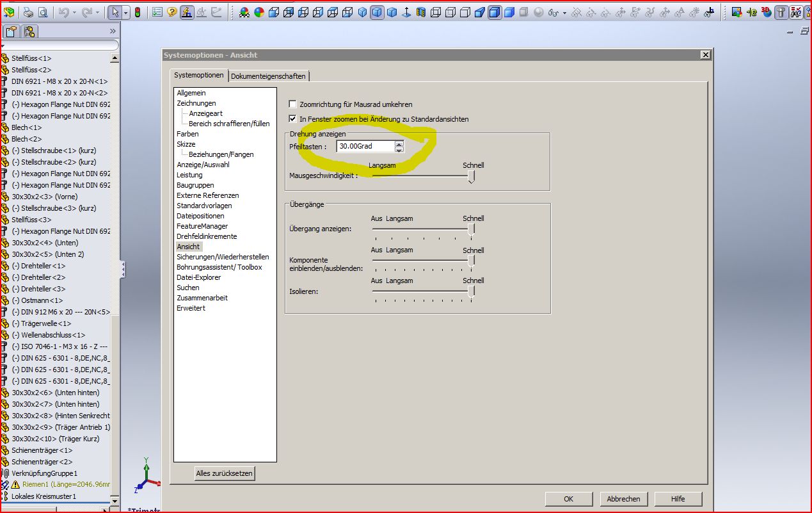Screen dimensions: 812x513
Task: Click the picture icon right of the toolbar grip
Action: [x=737, y=12]
